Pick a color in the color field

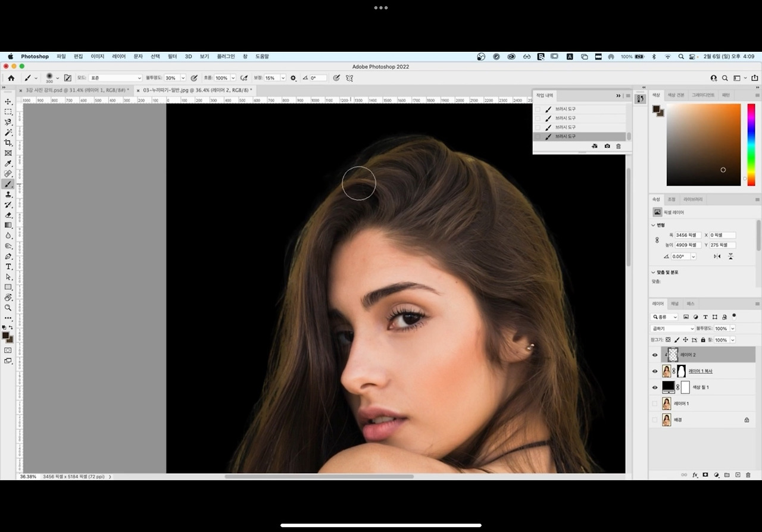(x=704, y=145)
